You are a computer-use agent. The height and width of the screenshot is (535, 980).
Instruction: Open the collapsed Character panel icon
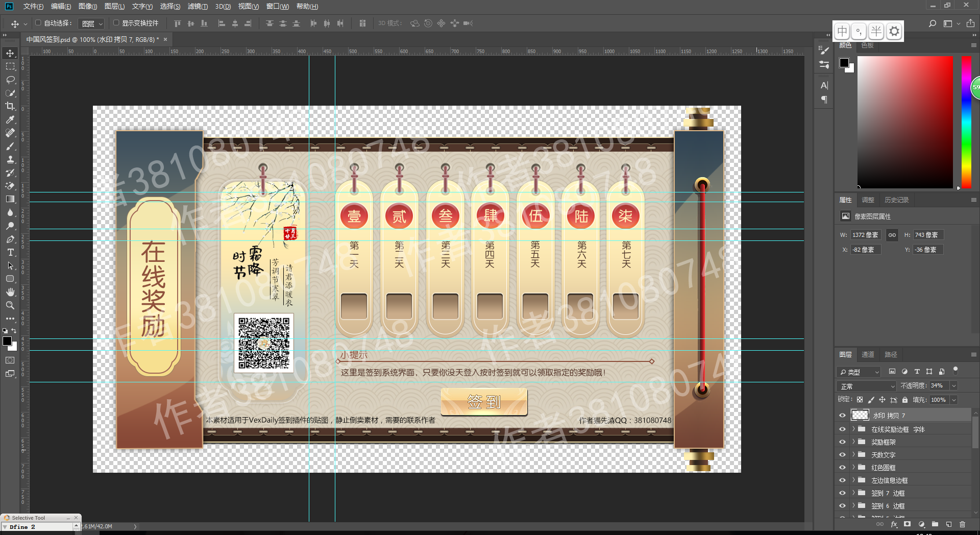click(x=824, y=85)
